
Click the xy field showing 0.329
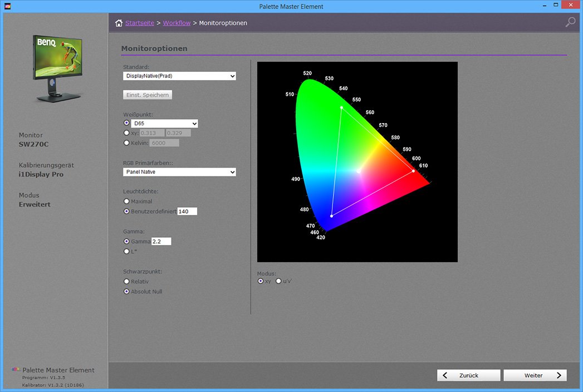click(178, 133)
